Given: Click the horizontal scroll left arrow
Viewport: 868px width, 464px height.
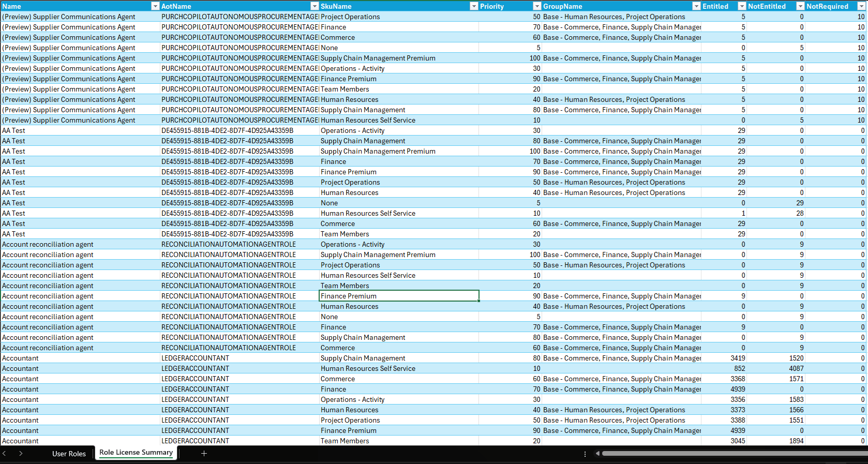Looking at the screenshot, I should click(x=597, y=454).
